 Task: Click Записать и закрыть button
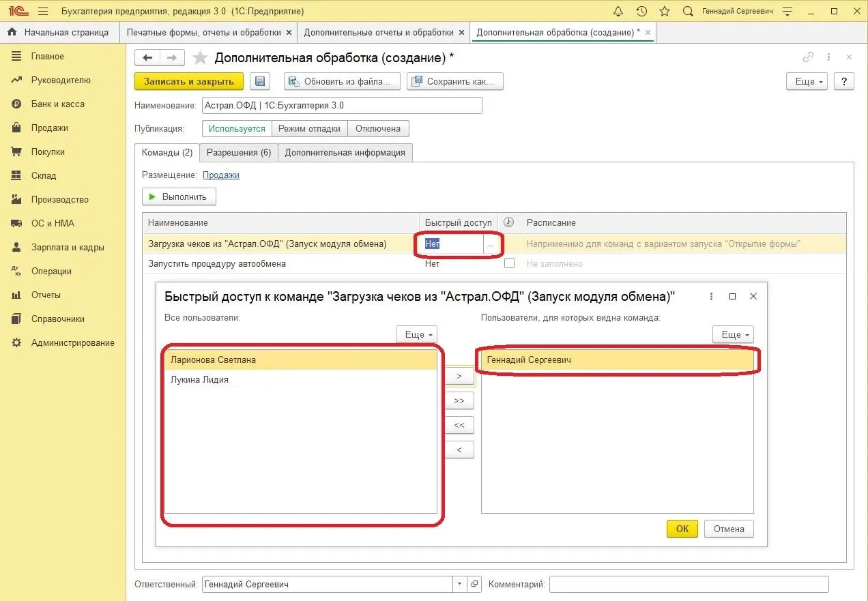189,81
